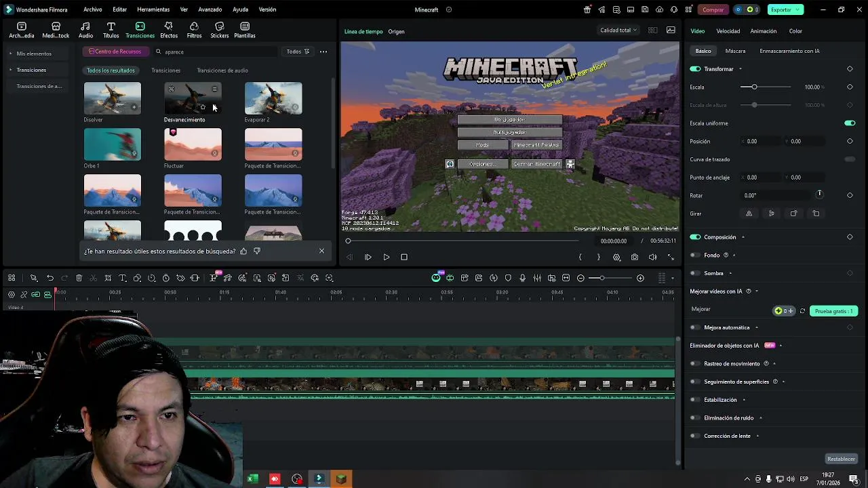Enable the Fondo toggle
The image size is (868, 488).
point(695,256)
